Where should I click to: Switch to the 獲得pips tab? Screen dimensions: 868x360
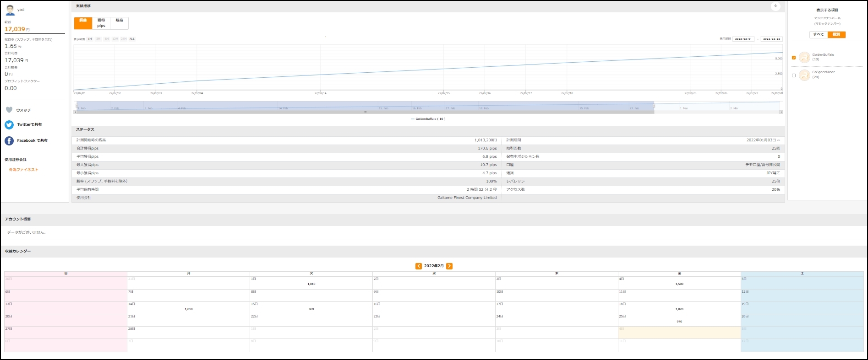pyautogui.click(x=101, y=23)
